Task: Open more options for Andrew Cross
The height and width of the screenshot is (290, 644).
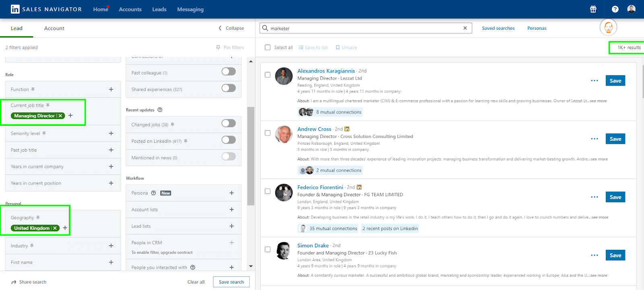Action: [594, 139]
